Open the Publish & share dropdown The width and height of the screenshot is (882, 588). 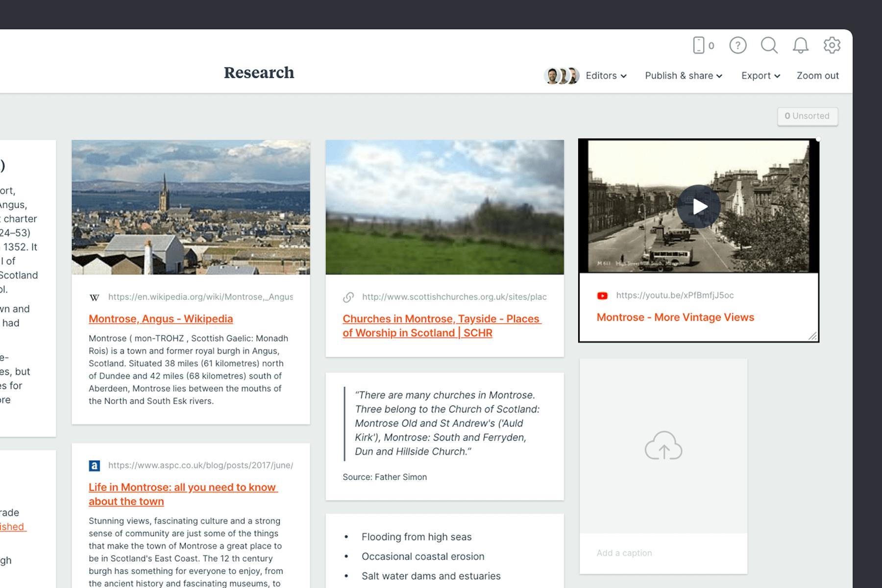(x=683, y=75)
